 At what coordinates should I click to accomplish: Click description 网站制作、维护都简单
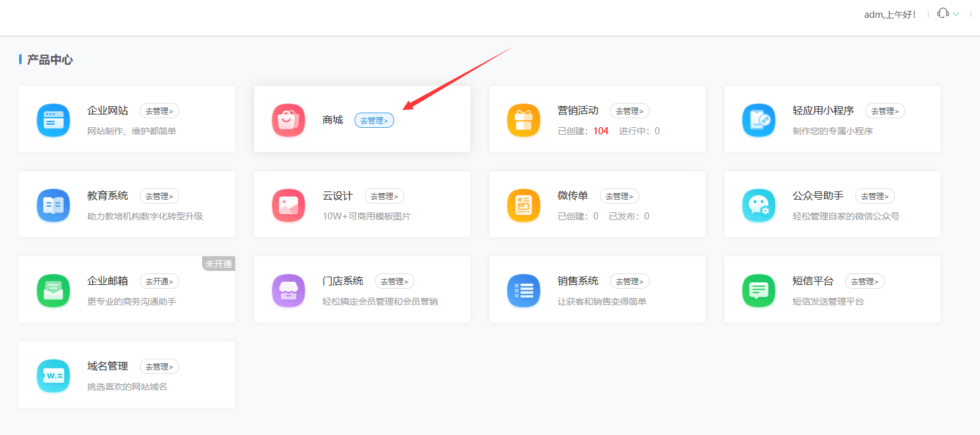point(132,131)
